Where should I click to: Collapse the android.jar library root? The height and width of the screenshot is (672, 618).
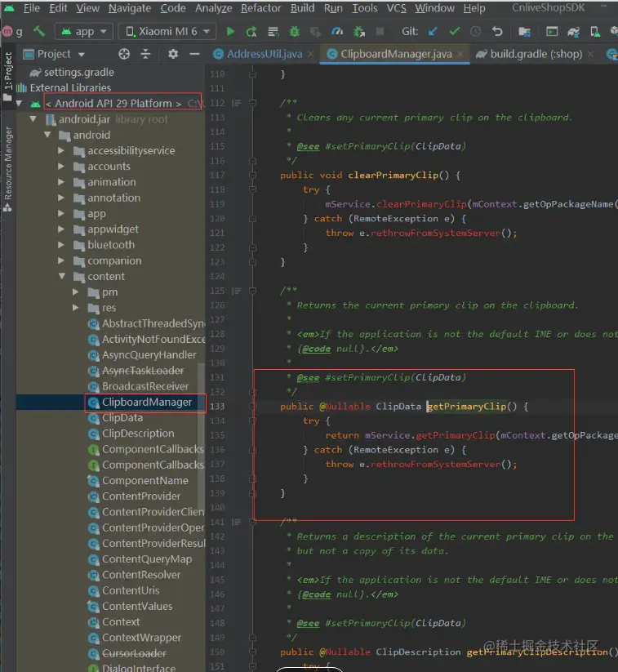[x=33, y=119]
